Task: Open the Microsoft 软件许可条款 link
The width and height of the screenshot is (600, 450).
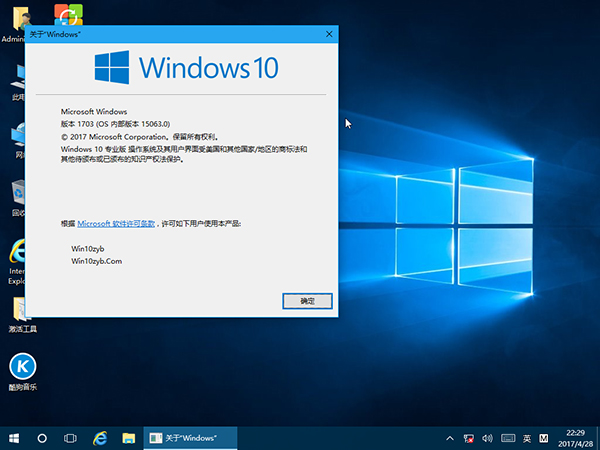Action: click(x=116, y=224)
